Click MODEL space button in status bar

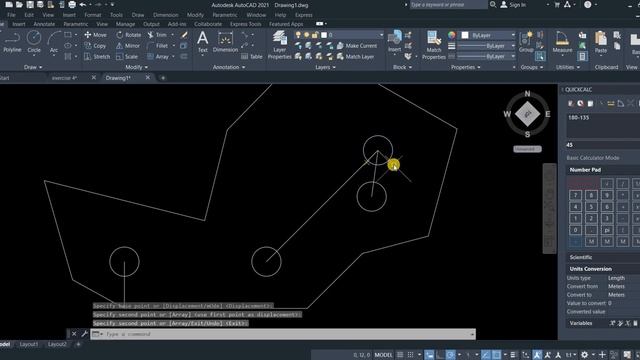[383, 355]
